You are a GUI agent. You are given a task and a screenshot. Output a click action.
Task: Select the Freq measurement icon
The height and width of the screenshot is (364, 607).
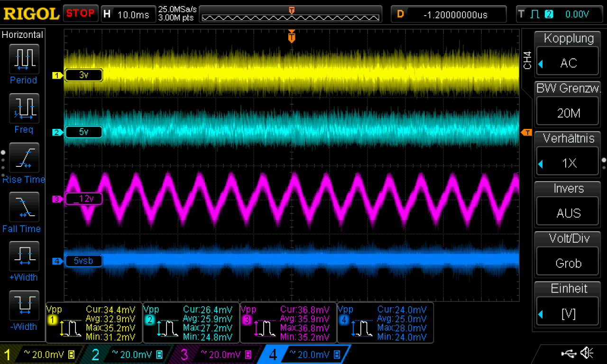24,108
